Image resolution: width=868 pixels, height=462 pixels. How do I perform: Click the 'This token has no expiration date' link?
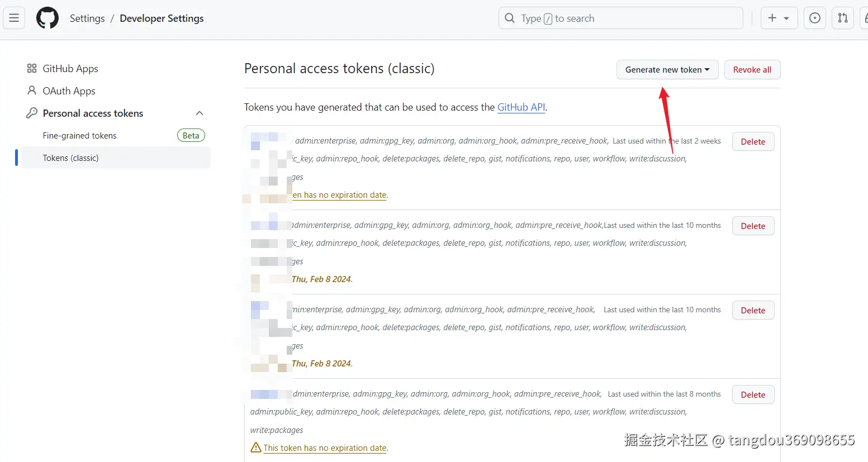point(325,448)
